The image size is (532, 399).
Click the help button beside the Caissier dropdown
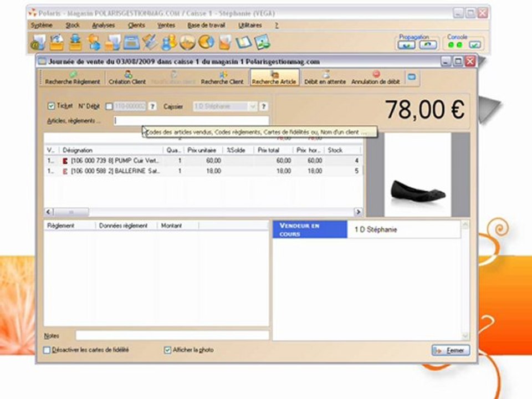coord(264,106)
